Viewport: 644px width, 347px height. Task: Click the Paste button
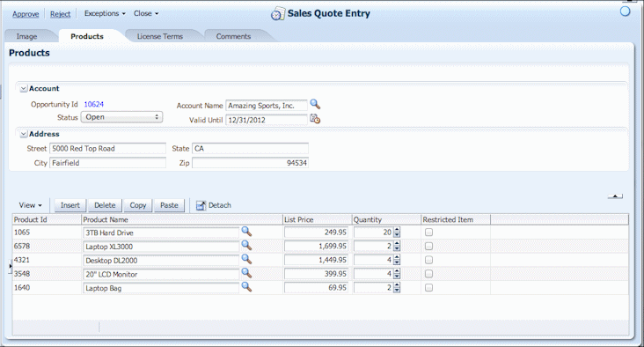point(169,205)
